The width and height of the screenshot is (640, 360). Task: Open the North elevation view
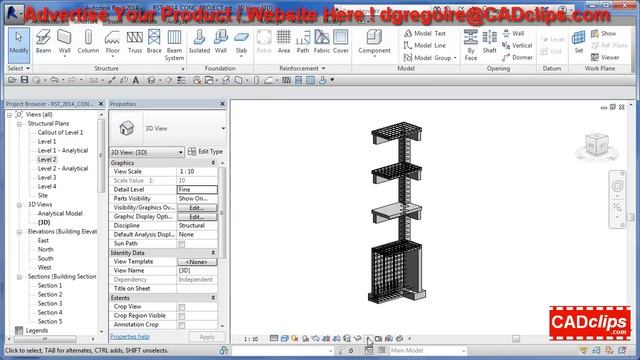(x=45, y=249)
